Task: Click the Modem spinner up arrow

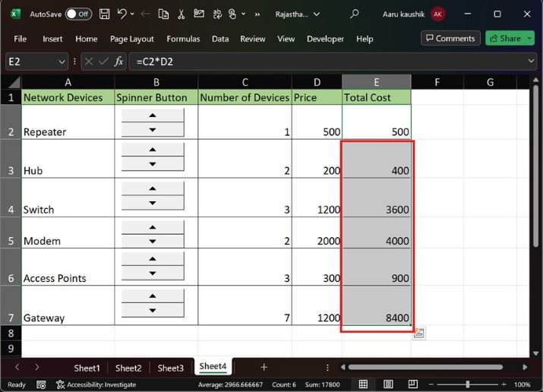Action: tap(153, 227)
